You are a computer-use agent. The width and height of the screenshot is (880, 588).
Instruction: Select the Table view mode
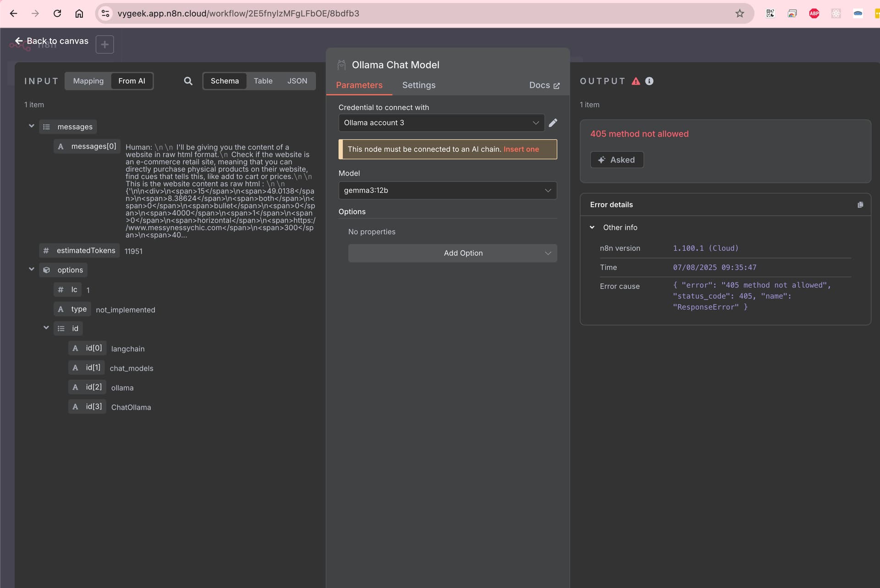[x=263, y=81]
